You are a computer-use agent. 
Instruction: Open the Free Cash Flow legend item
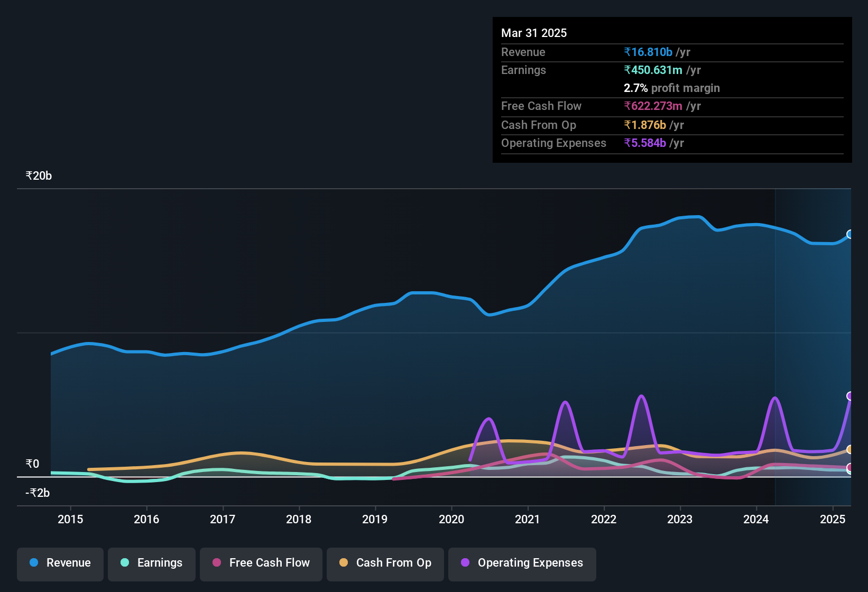(261, 563)
